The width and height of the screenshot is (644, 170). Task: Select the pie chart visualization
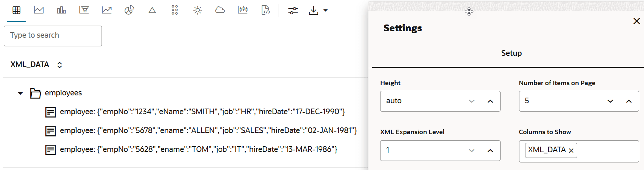(x=129, y=10)
